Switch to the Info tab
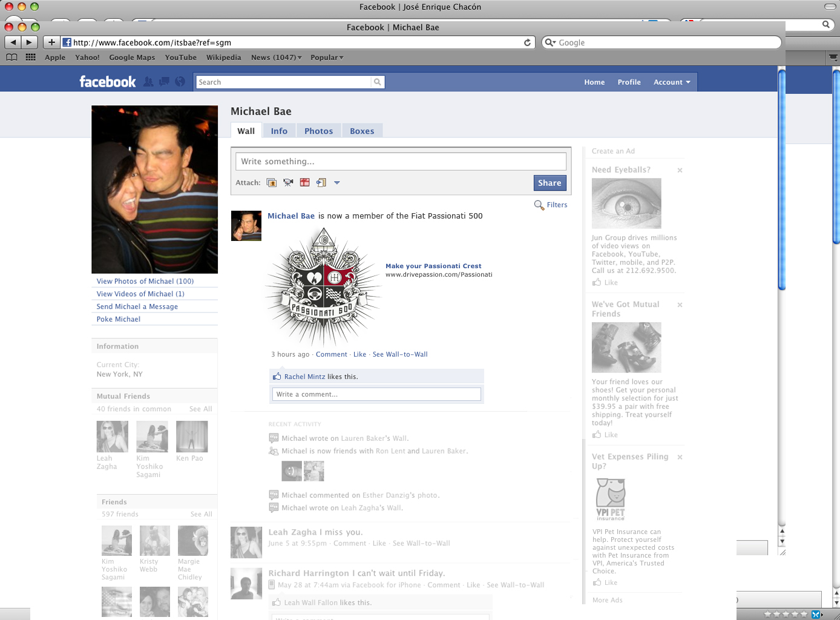Viewport: 840px width, 620px height. (x=279, y=131)
